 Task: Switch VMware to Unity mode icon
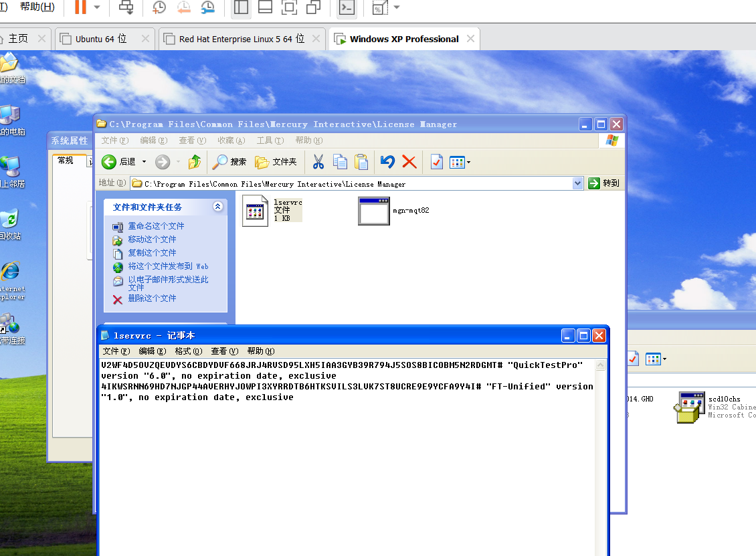click(x=314, y=7)
